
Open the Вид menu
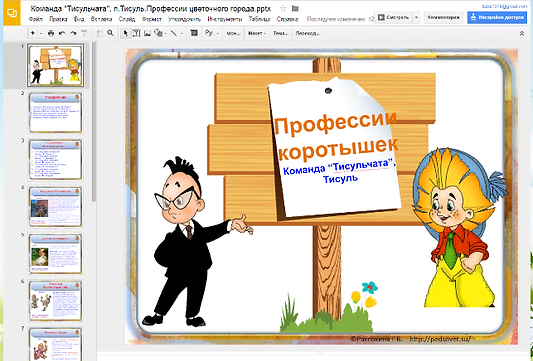pyautogui.click(x=79, y=19)
